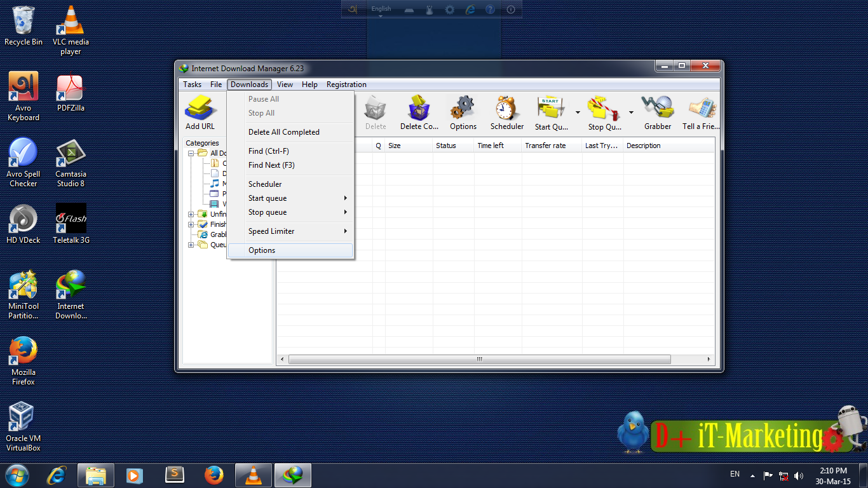
Task: Choose Find (Ctrl-F) menu entry
Action: (290, 151)
